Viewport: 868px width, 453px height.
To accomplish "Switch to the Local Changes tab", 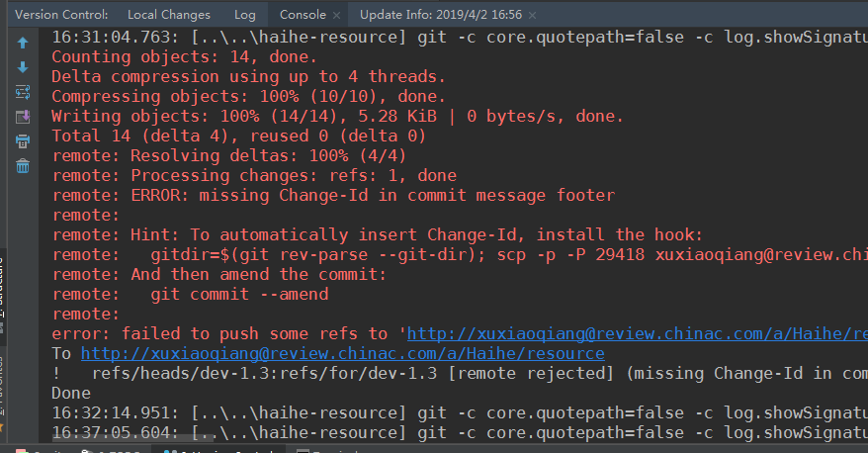I will 169,15.
